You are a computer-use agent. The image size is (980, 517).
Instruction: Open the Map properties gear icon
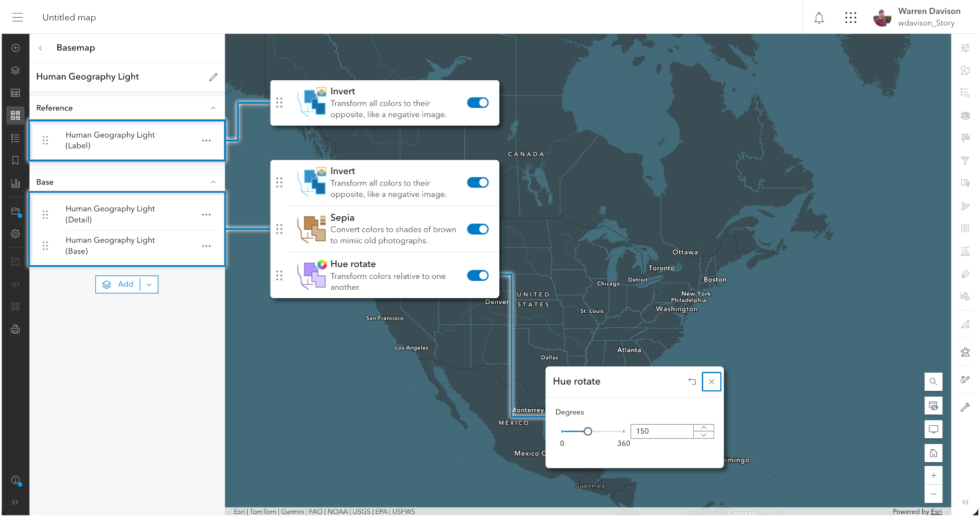tap(16, 233)
